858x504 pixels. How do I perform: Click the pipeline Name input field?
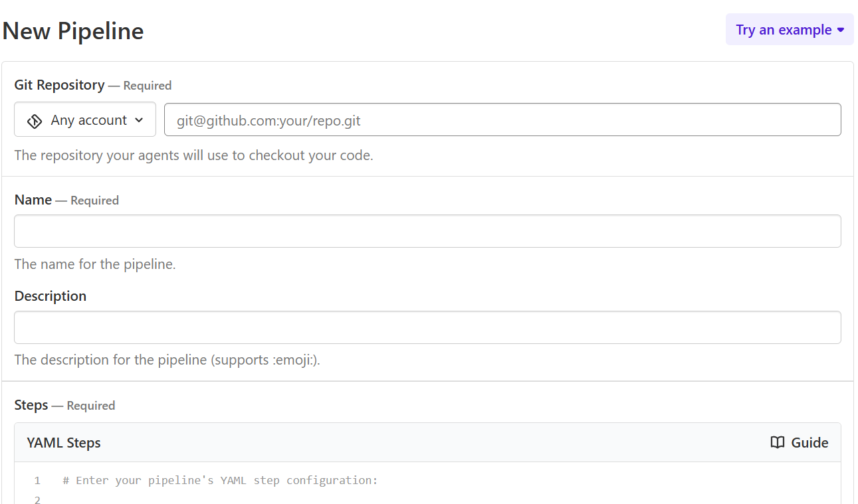[427, 231]
